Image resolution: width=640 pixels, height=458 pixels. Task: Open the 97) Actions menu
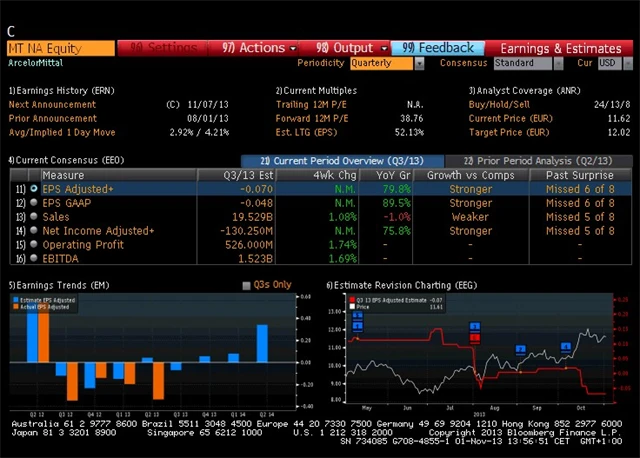click(253, 48)
